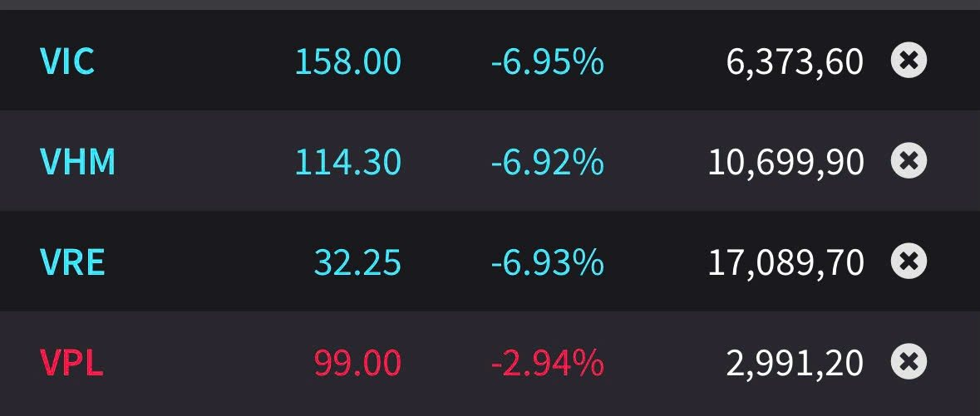
Task: Select the VPL volume 2,991,20
Action: click(795, 363)
